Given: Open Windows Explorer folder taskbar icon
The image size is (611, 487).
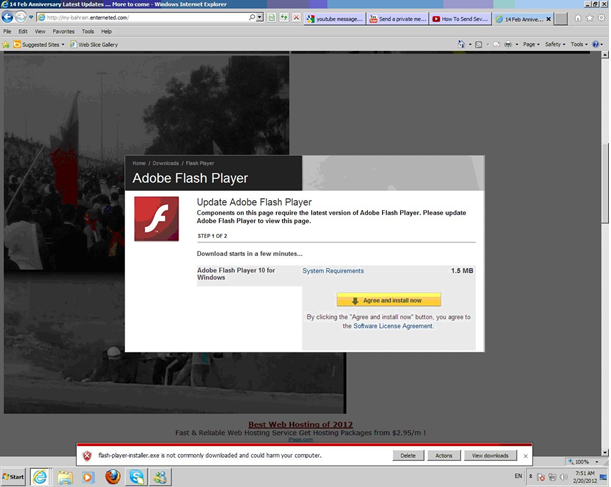Looking at the screenshot, I should tap(65, 477).
